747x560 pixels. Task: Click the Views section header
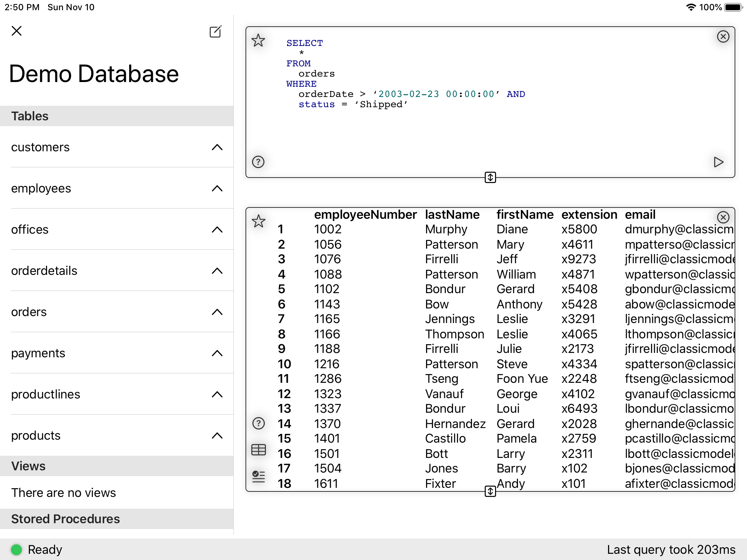[x=117, y=466]
